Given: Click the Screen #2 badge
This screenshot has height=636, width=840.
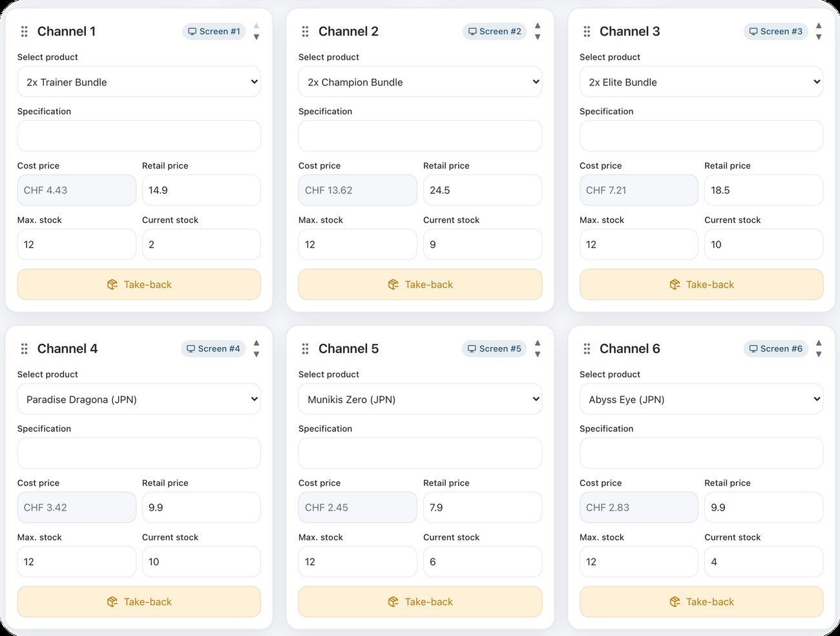Looking at the screenshot, I should pos(495,31).
